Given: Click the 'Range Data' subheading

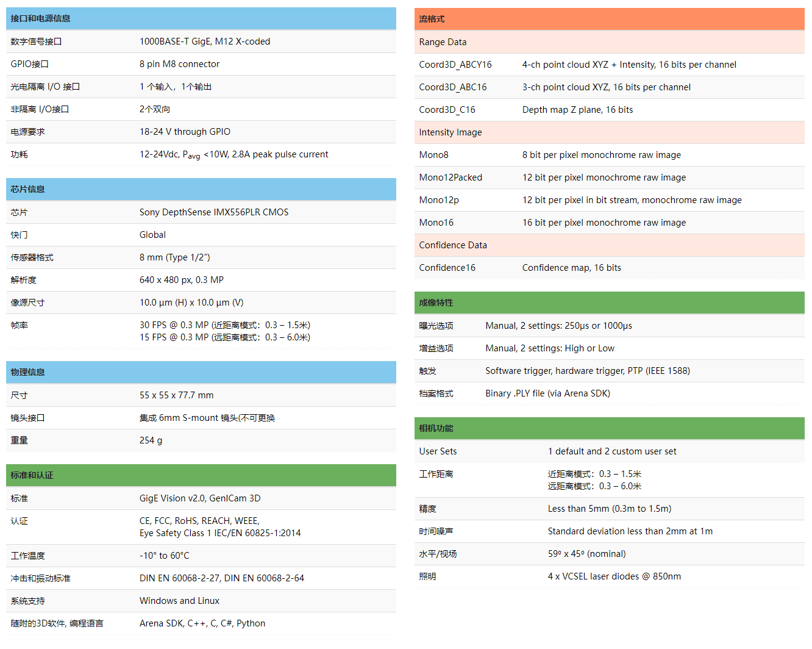Looking at the screenshot, I should coord(443,42).
